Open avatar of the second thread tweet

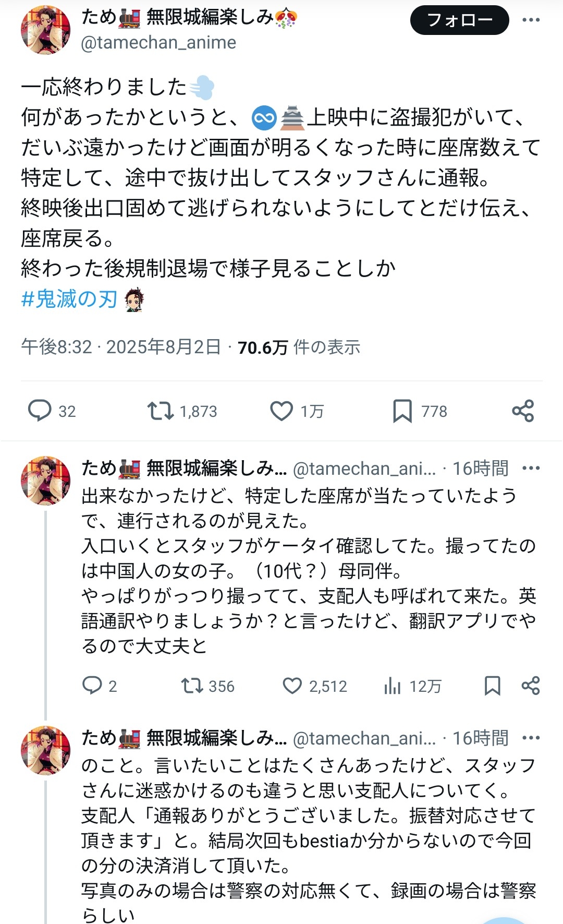click(45, 481)
